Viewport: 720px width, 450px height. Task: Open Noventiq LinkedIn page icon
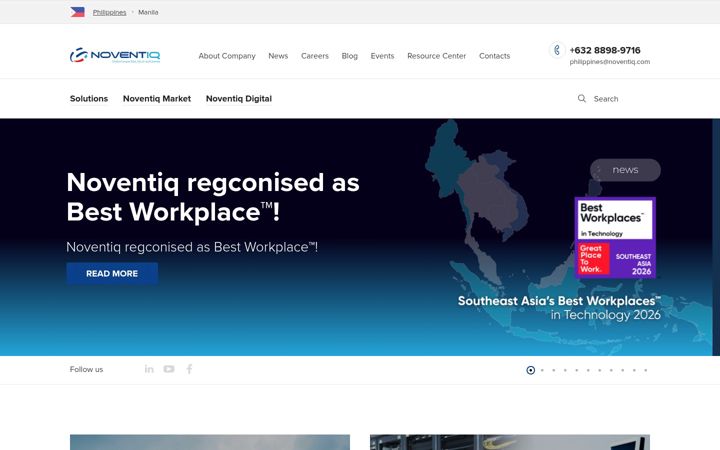pyautogui.click(x=149, y=369)
